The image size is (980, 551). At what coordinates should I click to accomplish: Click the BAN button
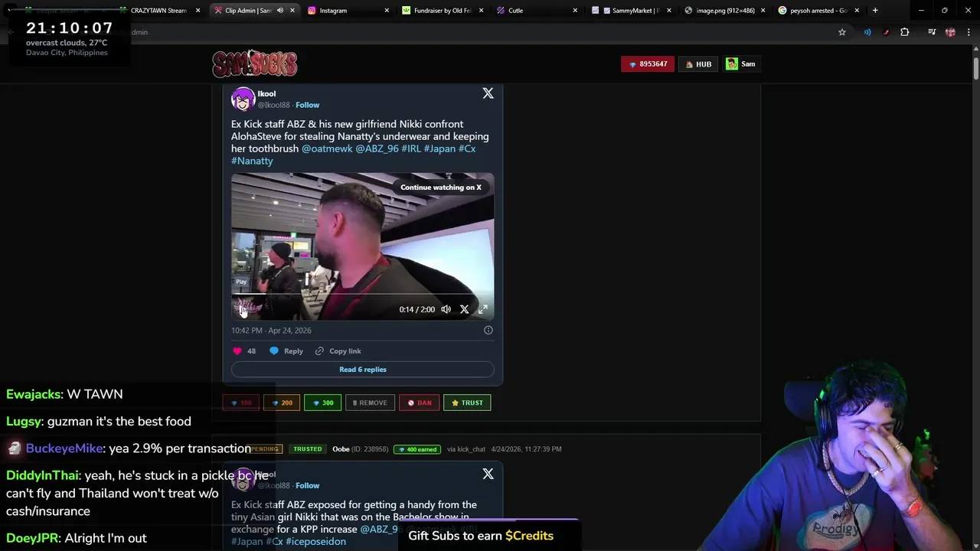pos(420,403)
